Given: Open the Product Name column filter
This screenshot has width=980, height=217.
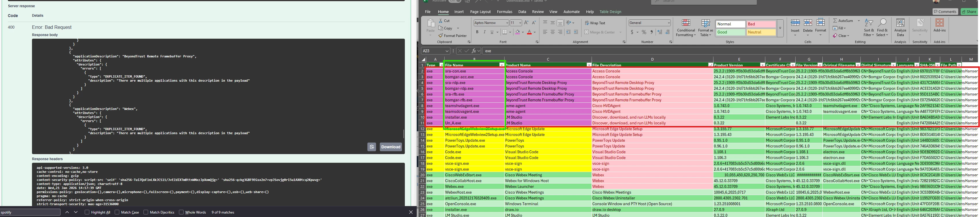Looking at the screenshot, I should coord(589,65).
